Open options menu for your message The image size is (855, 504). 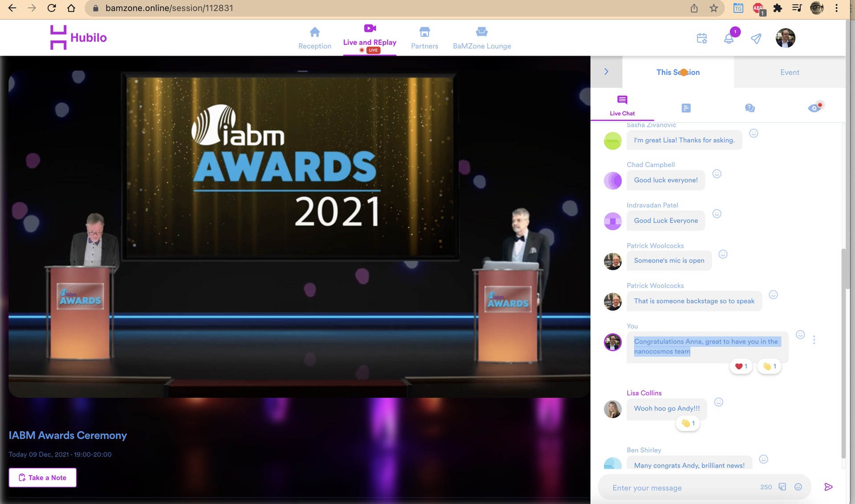(814, 340)
